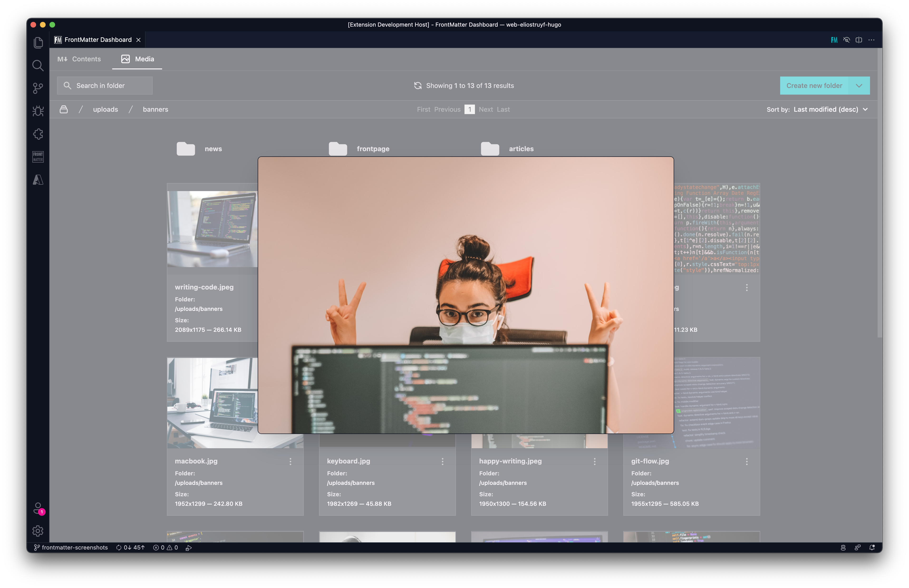Screen dimensions: 909x588
Task: Navigate to banners in breadcrumb
Action: pos(155,109)
